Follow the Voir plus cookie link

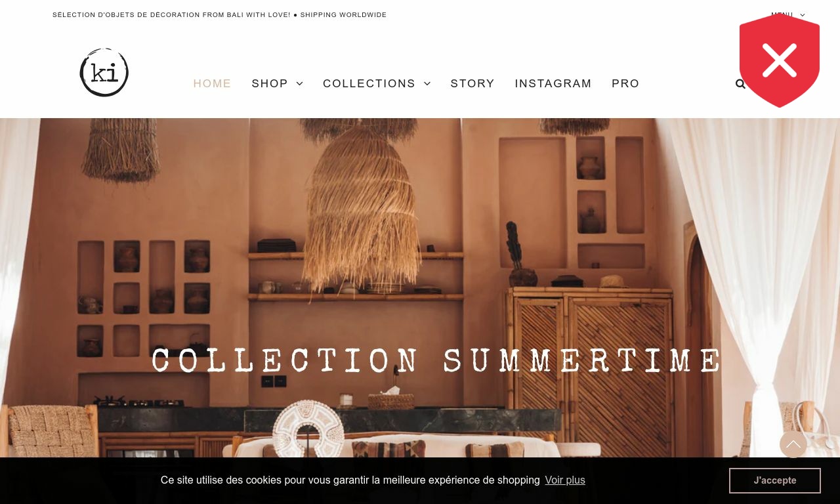click(565, 480)
